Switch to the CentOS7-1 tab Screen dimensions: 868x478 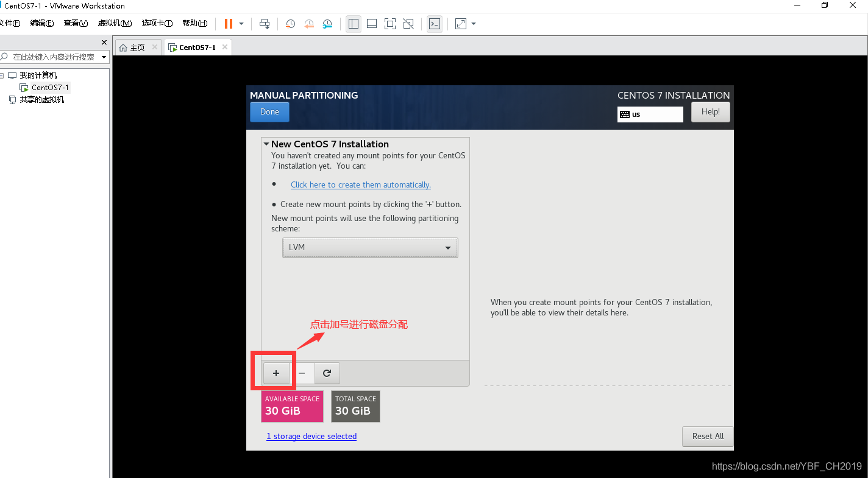(198, 47)
